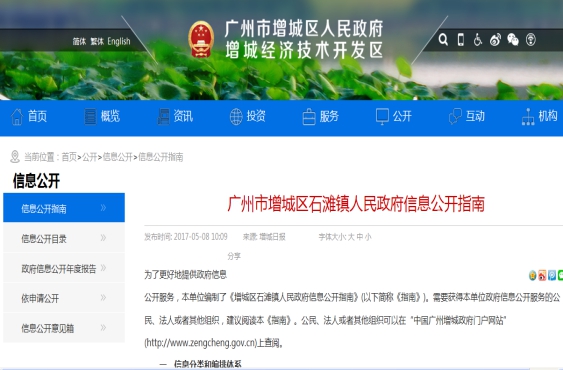The width and height of the screenshot is (563, 370).
Task: Expand chevron on 信息公开指南 row
Action: pyautogui.click(x=103, y=208)
